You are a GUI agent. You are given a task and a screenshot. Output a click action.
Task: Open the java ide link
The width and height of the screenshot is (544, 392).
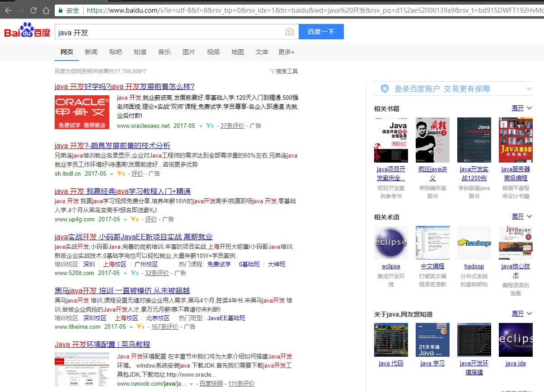tap(516, 364)
